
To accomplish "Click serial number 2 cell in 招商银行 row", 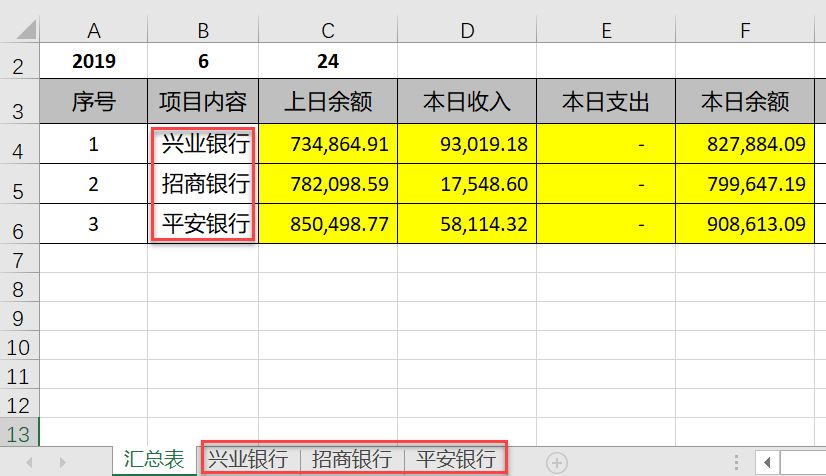I will coord(94,184).
